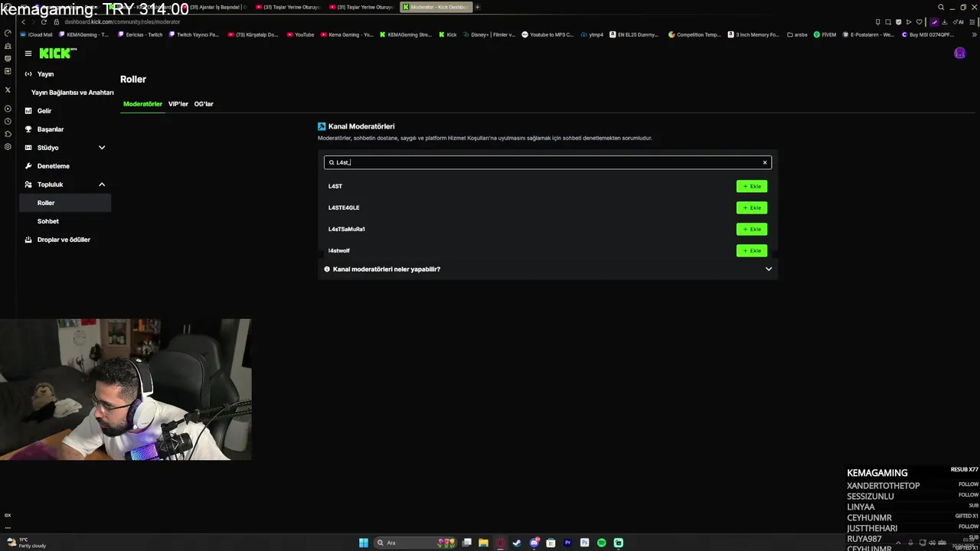Image resolution: width=980 pixels, height=551 pixels.
Task: Add L4STE4GLE as moderator with Ekle
Action: (x=751, y=207)
